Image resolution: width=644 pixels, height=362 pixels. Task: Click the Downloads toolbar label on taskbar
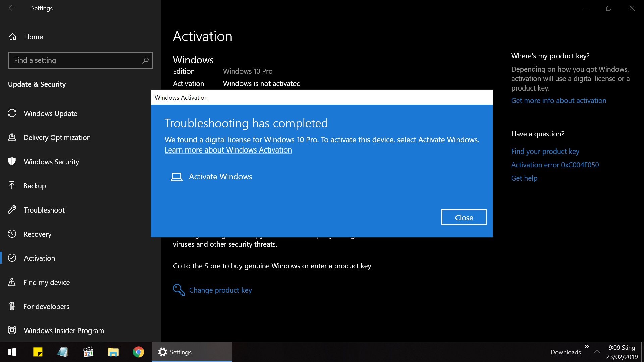point(566,352)
